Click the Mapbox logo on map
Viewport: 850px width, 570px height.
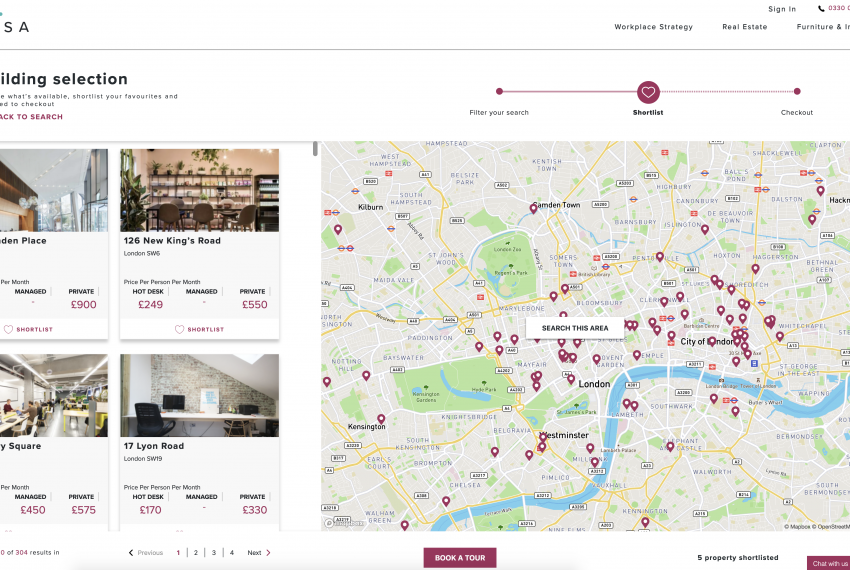(x=344, y=523)
